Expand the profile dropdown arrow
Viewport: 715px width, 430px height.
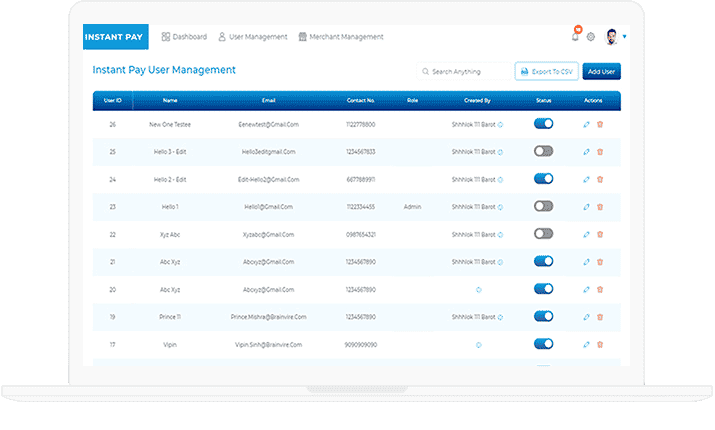pos(625,37)
